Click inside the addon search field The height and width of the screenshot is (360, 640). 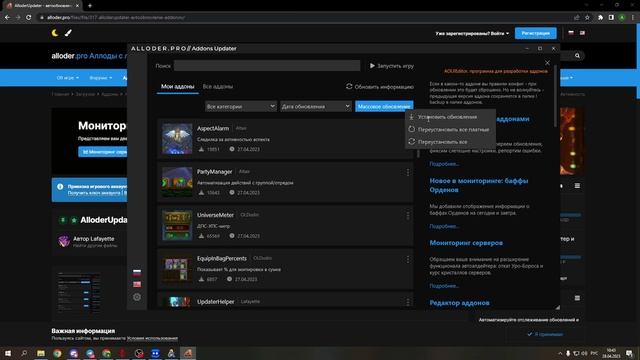267,66
